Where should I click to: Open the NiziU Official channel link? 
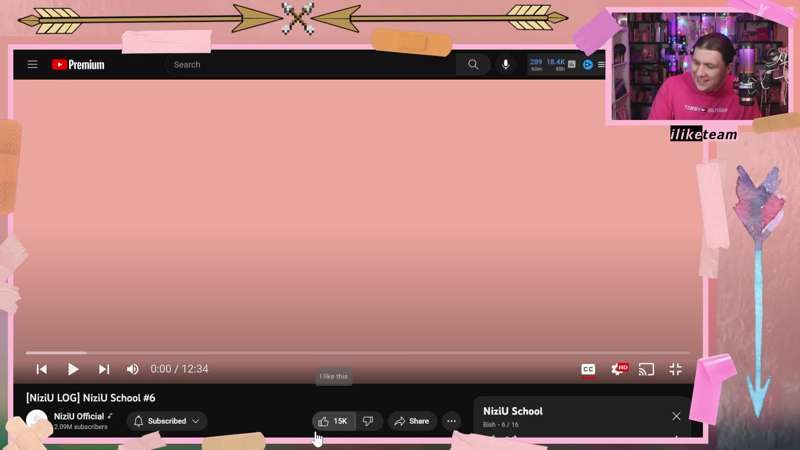pos(79,416)
